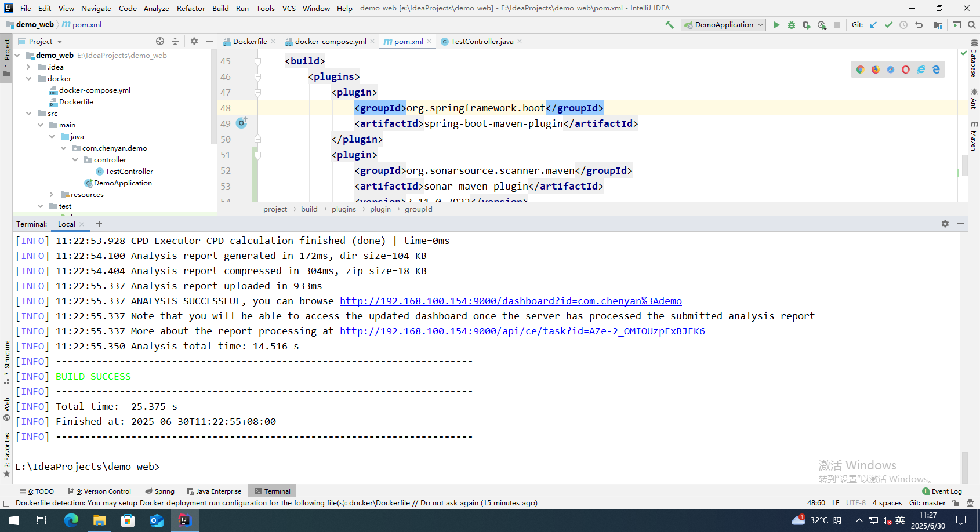Open the Project Structure toolbar icon
Viewport: 980px width, 532px height.
point(938,25)
